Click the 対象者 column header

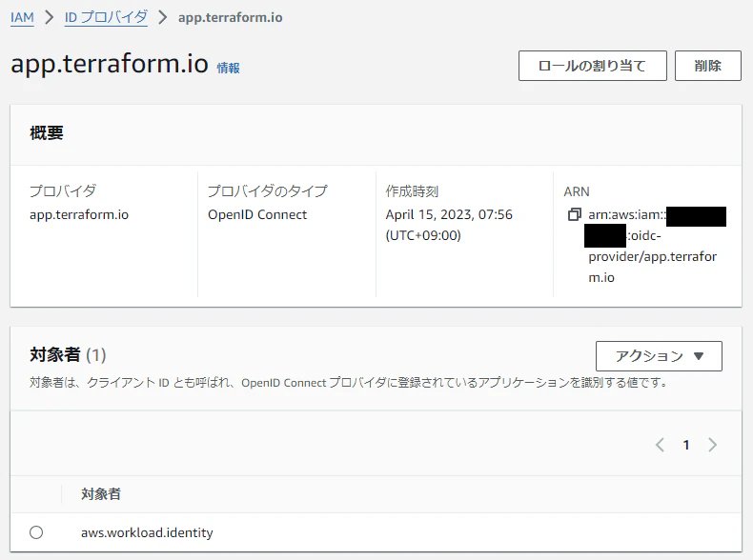(101, 493)
